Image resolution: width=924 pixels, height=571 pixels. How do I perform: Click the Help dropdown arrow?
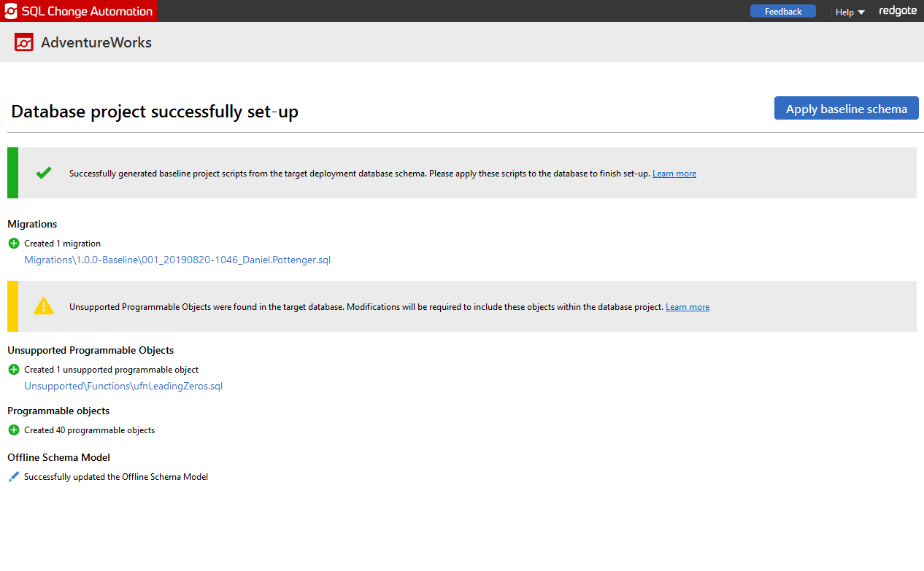861,12
